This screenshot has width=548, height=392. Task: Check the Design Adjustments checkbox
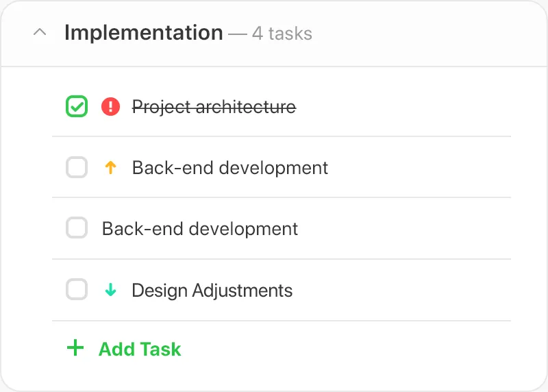coord(77,289)
